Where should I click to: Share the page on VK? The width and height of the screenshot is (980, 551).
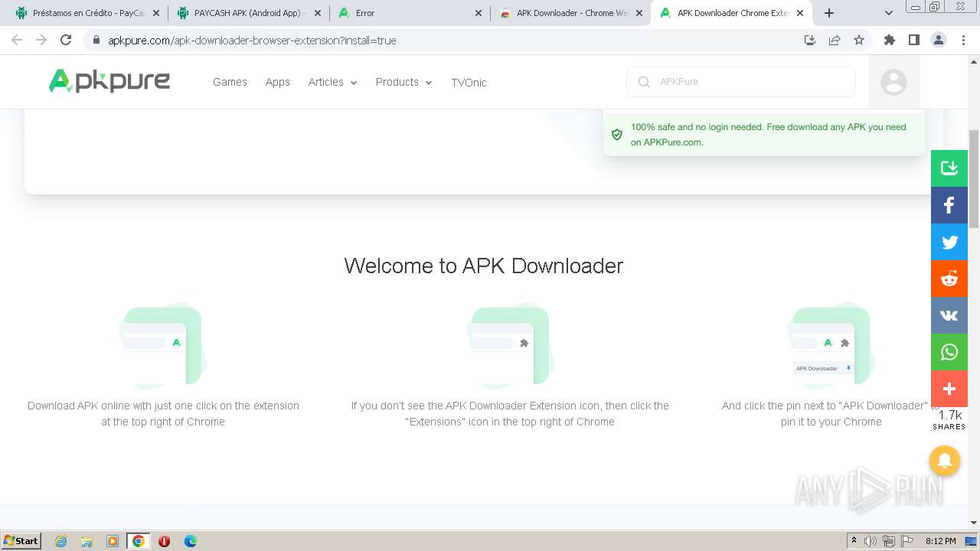click(x=949, y=315)
